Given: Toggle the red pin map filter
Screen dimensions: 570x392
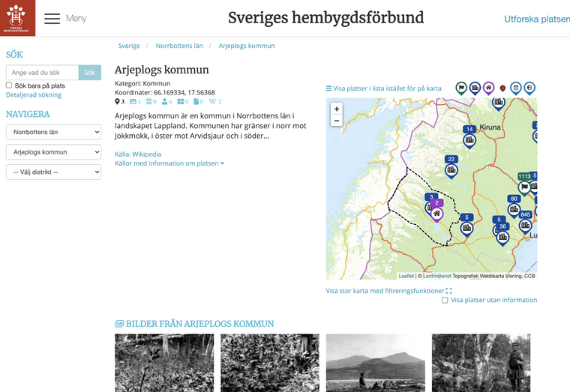Looking at the screenshot, I should [x=502, y=88].
